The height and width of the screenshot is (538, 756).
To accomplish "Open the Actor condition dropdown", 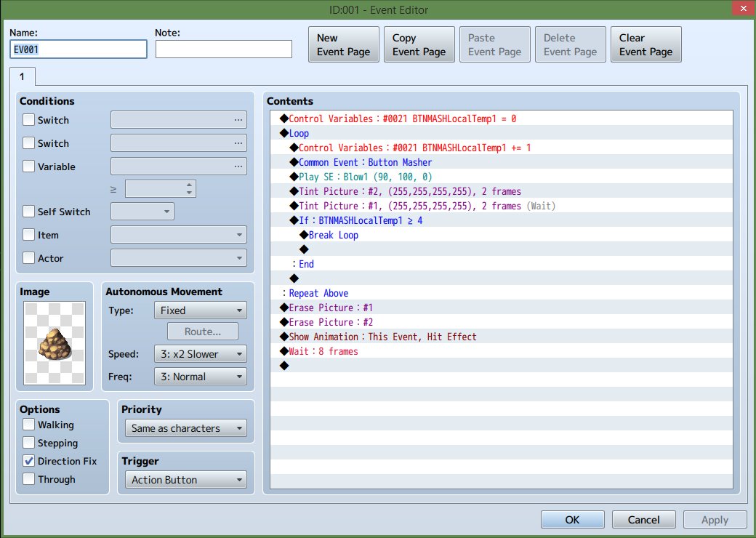I will [178, 258].
